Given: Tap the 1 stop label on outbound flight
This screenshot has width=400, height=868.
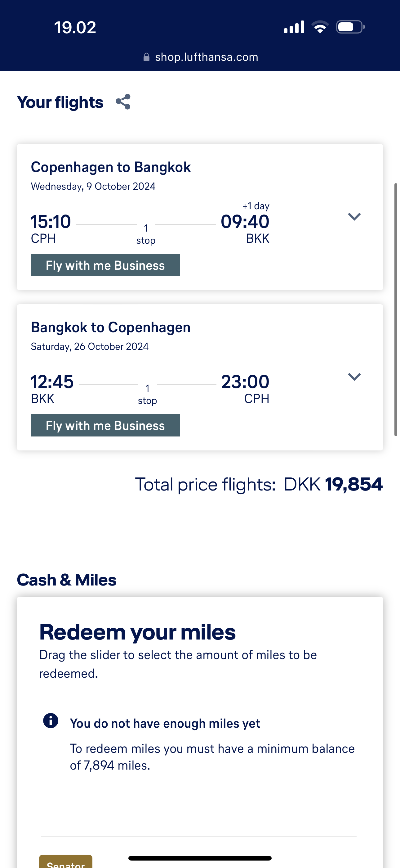Looking at the screenshot, I should coord(146,234).
